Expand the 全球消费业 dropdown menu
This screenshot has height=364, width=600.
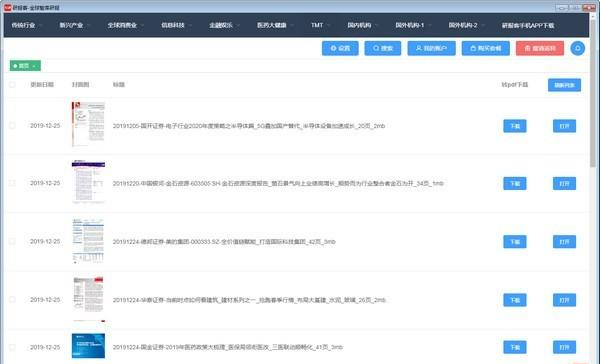125,25
